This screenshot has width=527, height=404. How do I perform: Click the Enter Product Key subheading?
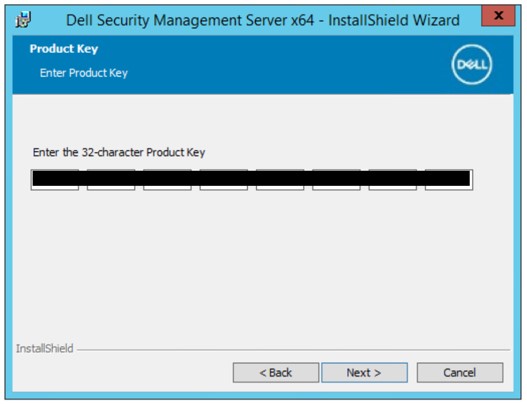tap(84, 73)
